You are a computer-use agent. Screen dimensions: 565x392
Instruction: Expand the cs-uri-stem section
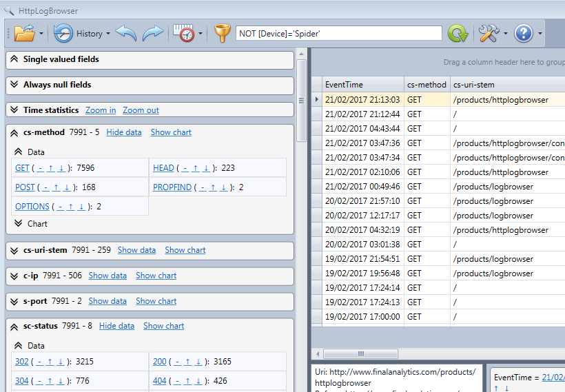pyautogui.click(x=14, y=250)
